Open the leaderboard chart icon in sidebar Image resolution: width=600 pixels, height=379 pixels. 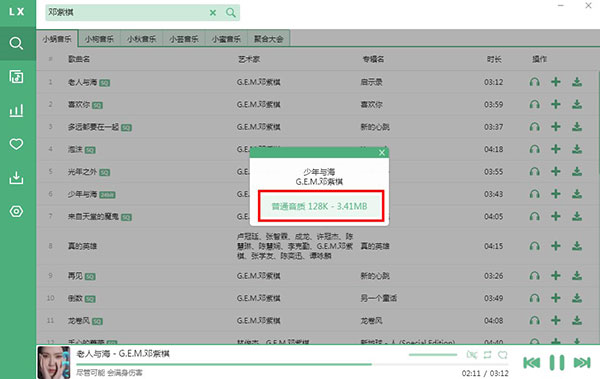(16, 111)
